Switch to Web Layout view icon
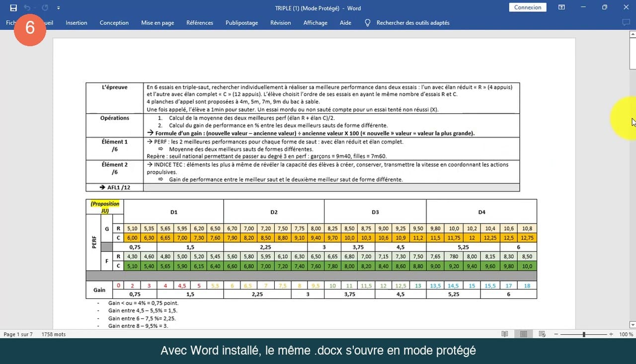Screen dimensions: 636x364 (542, 334)
